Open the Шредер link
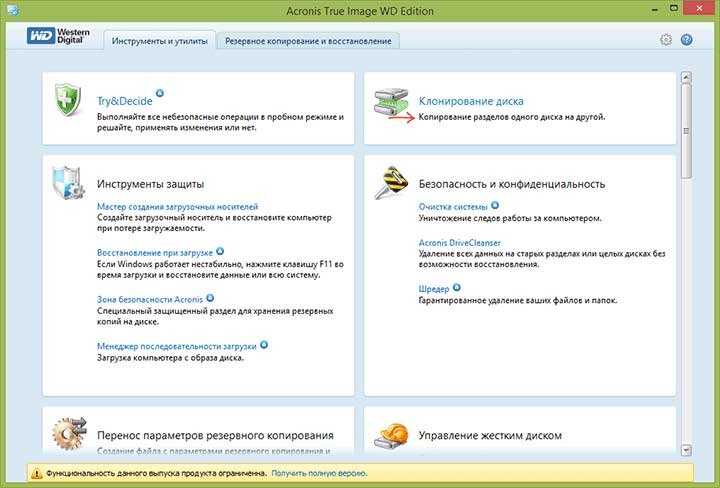The image size is (720, 488). (433, 289)
